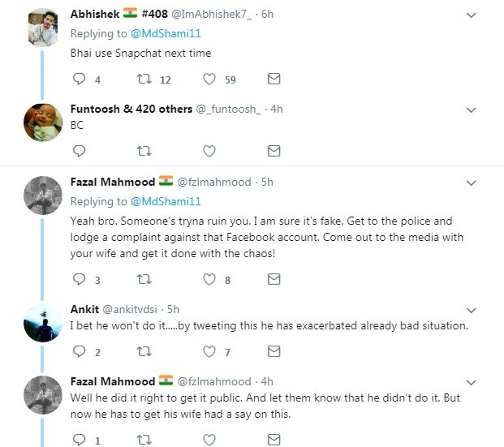Like Abhishek's tweet with 59 likes
Screen dimensions: 504x447
(x=209, y=80)
